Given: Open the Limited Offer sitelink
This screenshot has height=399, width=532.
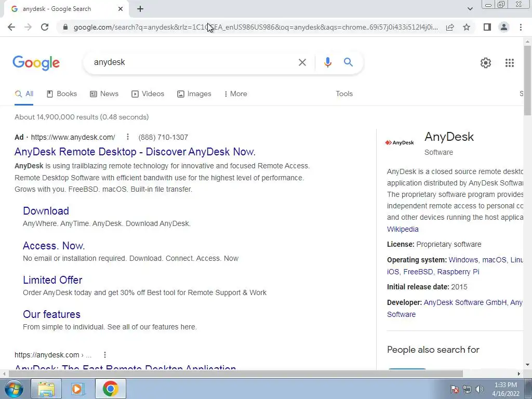Looking at the screenshot, I should [52, 280].
